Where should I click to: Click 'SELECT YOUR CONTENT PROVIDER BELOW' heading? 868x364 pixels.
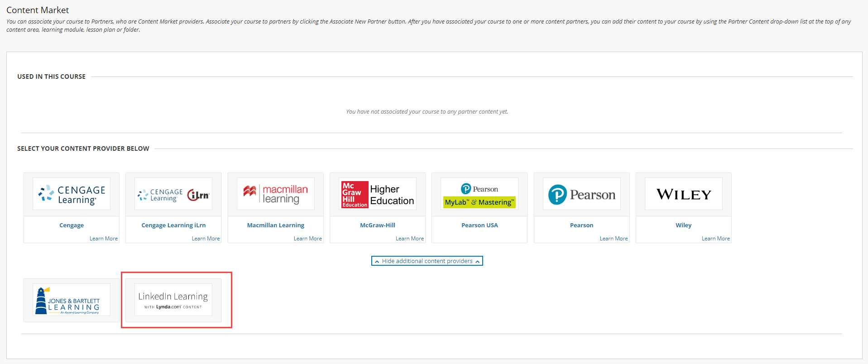83,148
